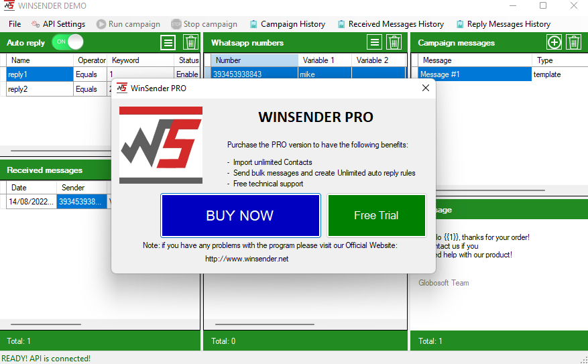Click the Campaign messages horizontal scrollbar
Screen dimensions: 588x364
point(491,190)
